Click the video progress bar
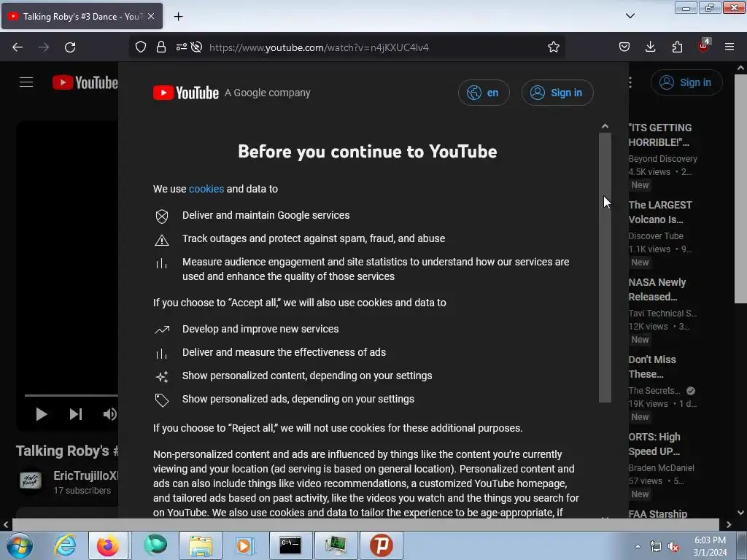 (x=71, y=395)
